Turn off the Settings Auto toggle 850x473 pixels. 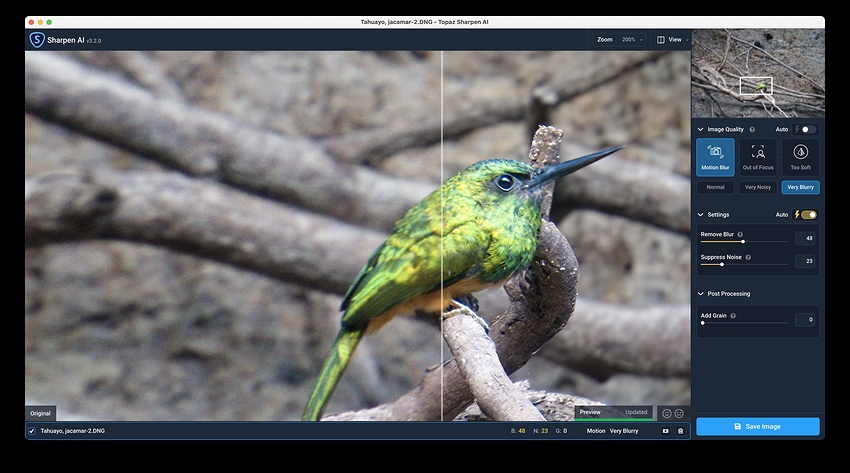pyautogui.click(x=808, y=214)
